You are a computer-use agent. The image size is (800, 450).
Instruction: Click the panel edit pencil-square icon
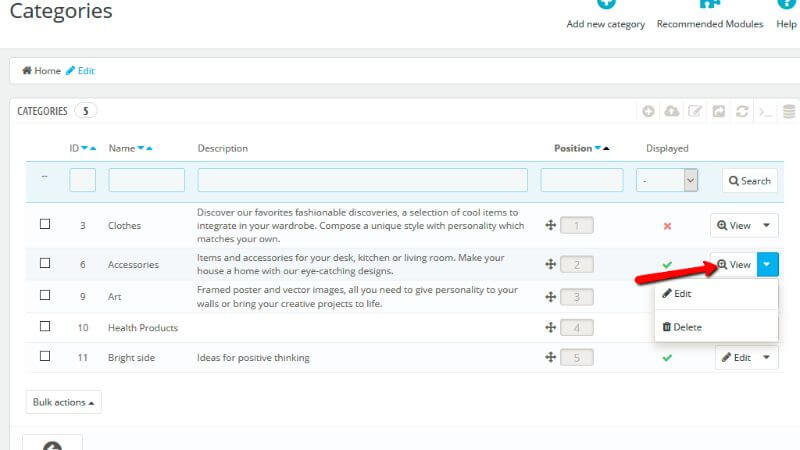[x=695, y=111]
